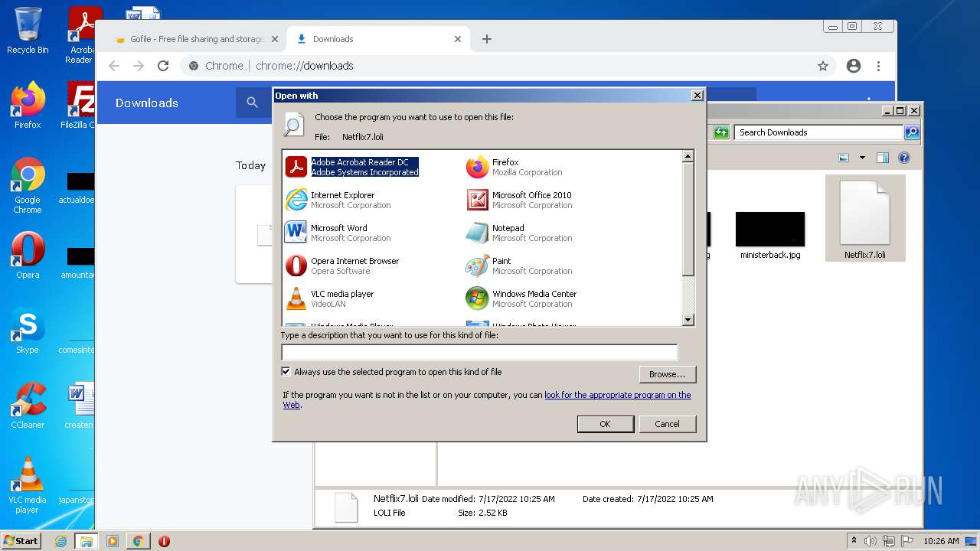Open Windows Explorer taskbar button

point(86,541)
